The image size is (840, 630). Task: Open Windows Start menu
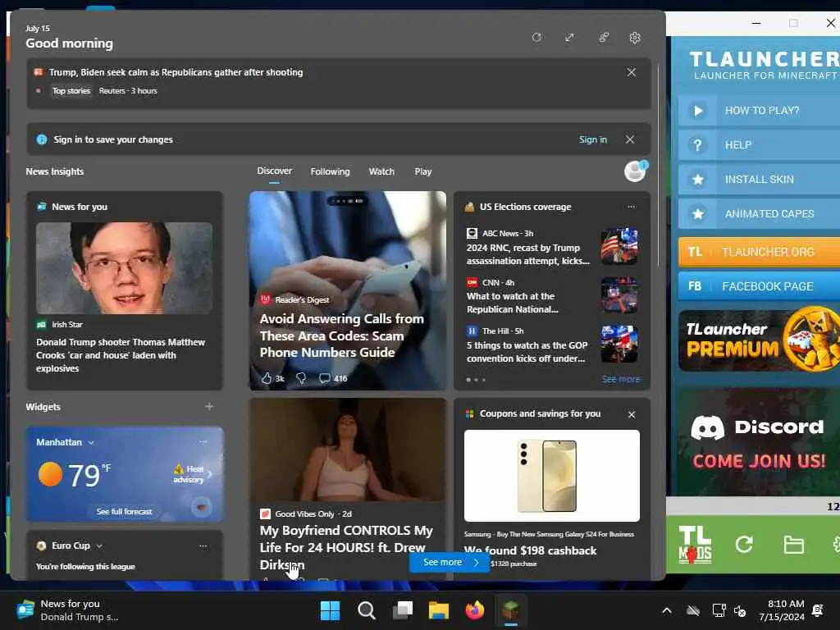click(330, 610)
